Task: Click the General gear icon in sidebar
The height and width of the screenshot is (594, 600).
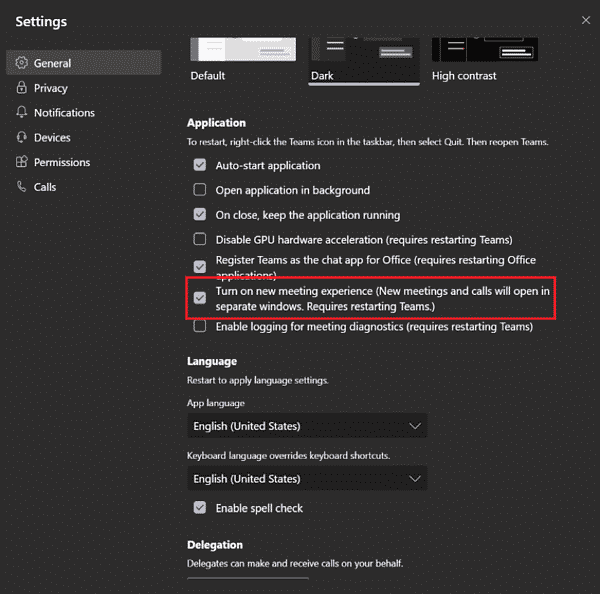Action: pos(21,63)
